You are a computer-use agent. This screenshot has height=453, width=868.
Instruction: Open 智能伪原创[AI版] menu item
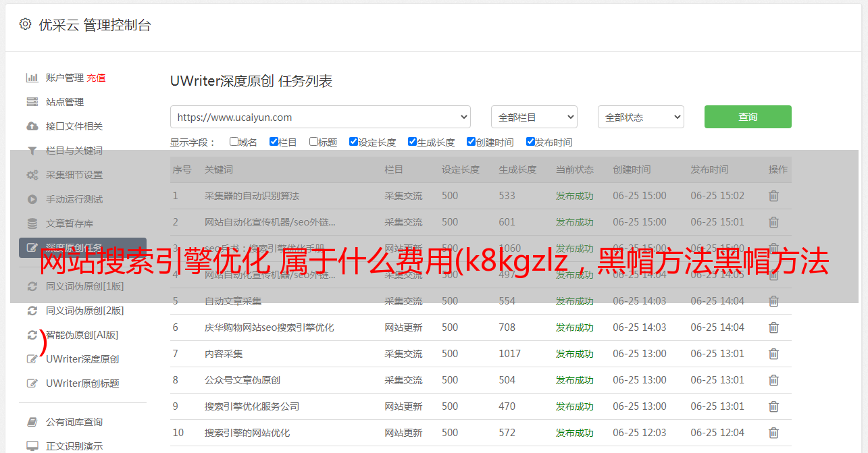pyautogui.click(x=82, y=335)
